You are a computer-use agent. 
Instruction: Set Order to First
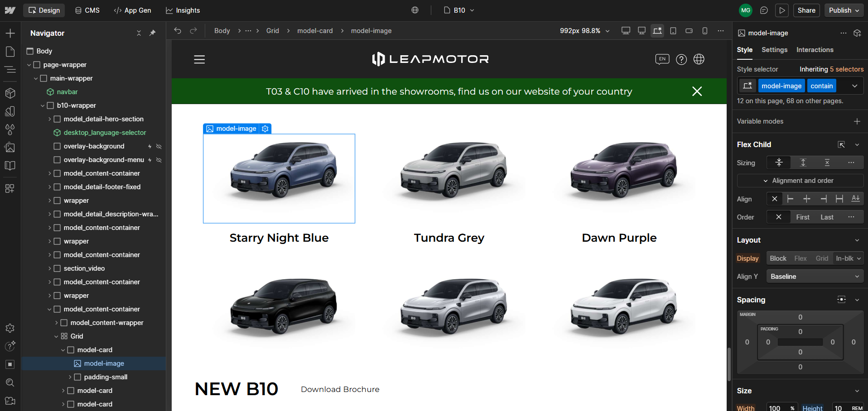coord(803,217)
